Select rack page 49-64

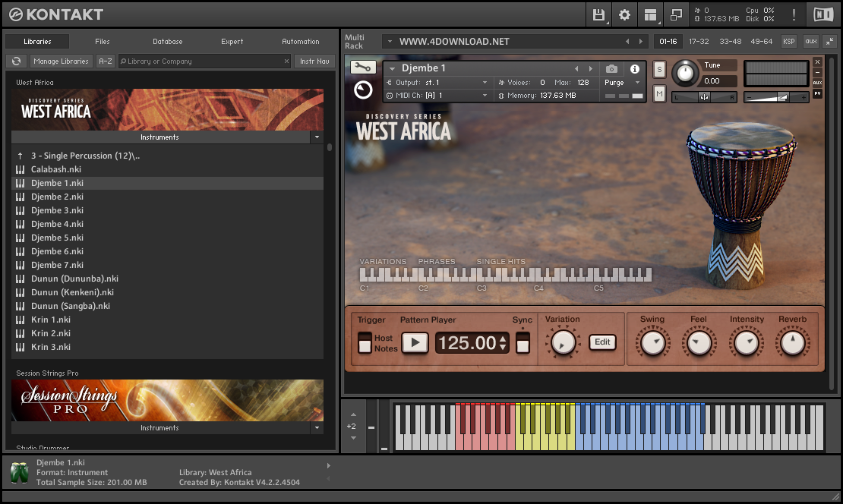point(761,42)
